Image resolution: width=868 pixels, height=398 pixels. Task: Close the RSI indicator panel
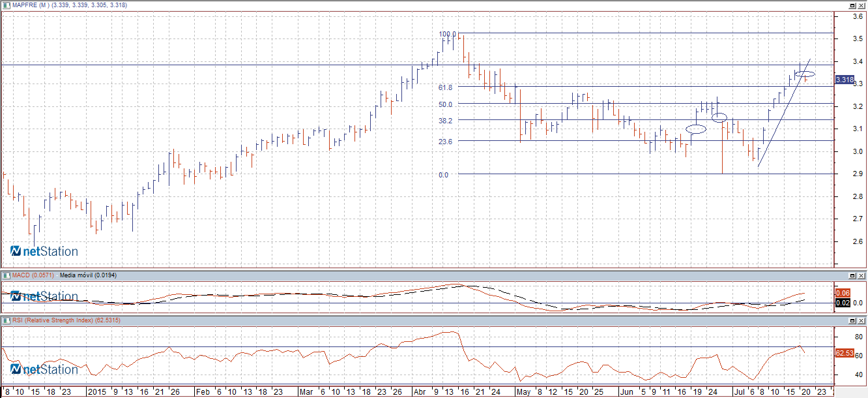(x=861, y=321)
